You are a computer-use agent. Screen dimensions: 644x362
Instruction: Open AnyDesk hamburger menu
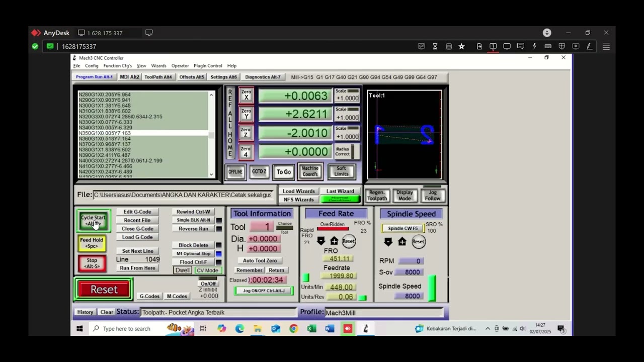[606, 46]
